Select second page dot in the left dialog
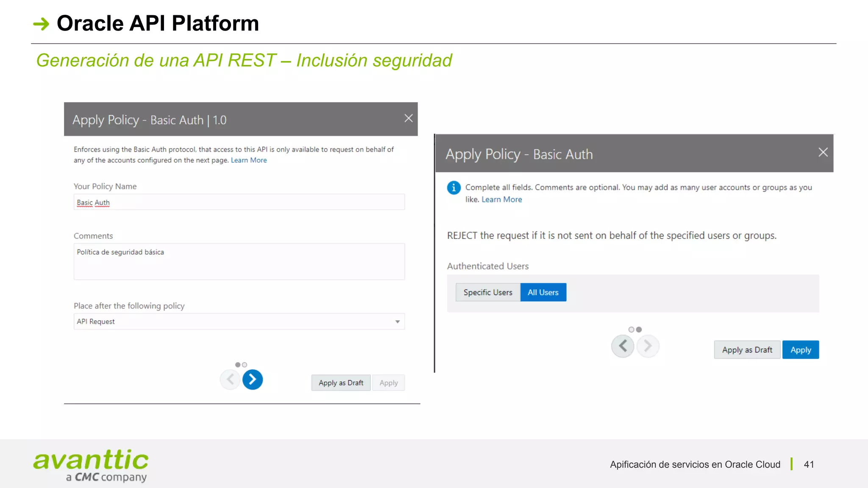The image size is (868, 488). (245, 365)
